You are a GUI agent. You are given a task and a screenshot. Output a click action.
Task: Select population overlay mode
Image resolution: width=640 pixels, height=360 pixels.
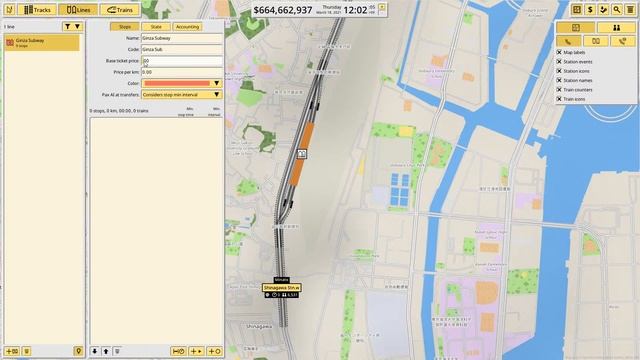[x=616, y=28]
